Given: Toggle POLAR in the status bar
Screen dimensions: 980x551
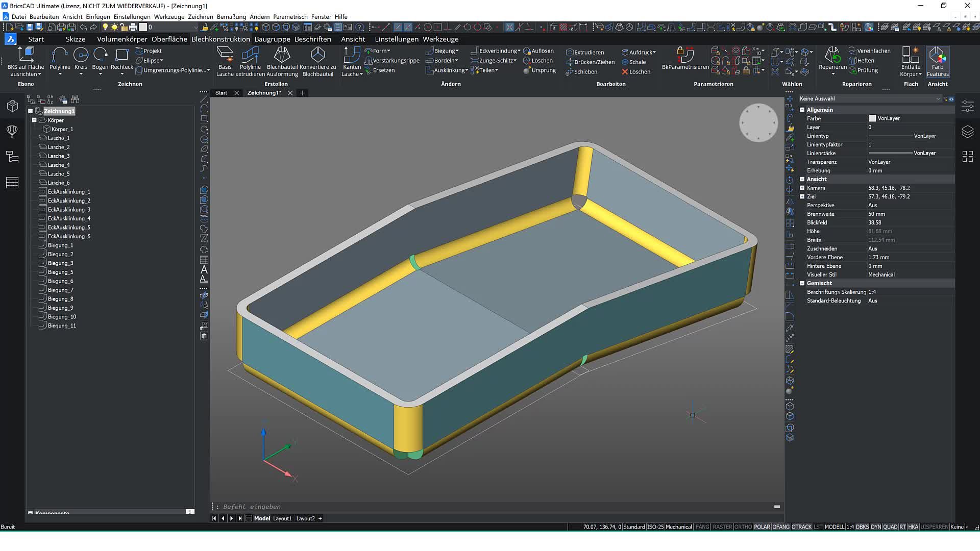Looking at the screenshot, I should [x=762, y=527].
